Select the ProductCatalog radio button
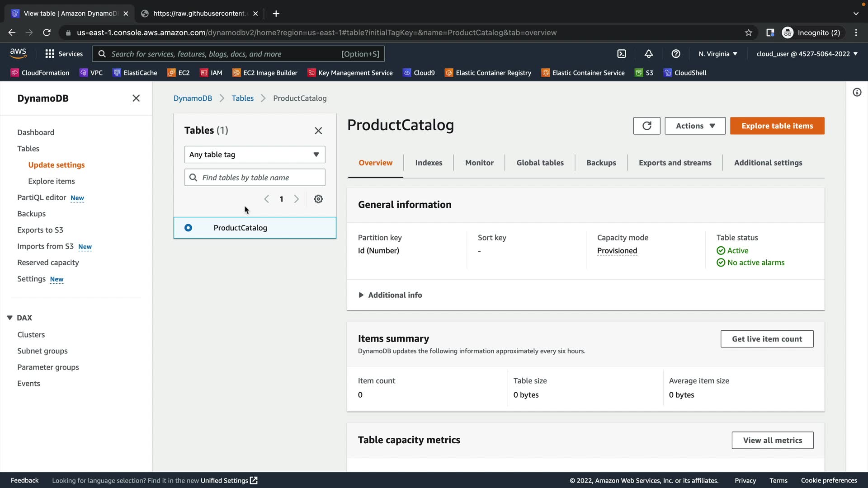 coord(188,228)
